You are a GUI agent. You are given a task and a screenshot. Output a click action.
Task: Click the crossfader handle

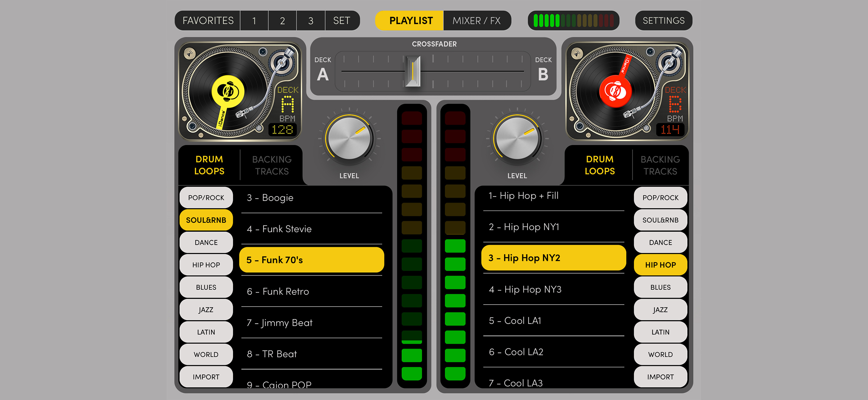(x=413, y=71)
